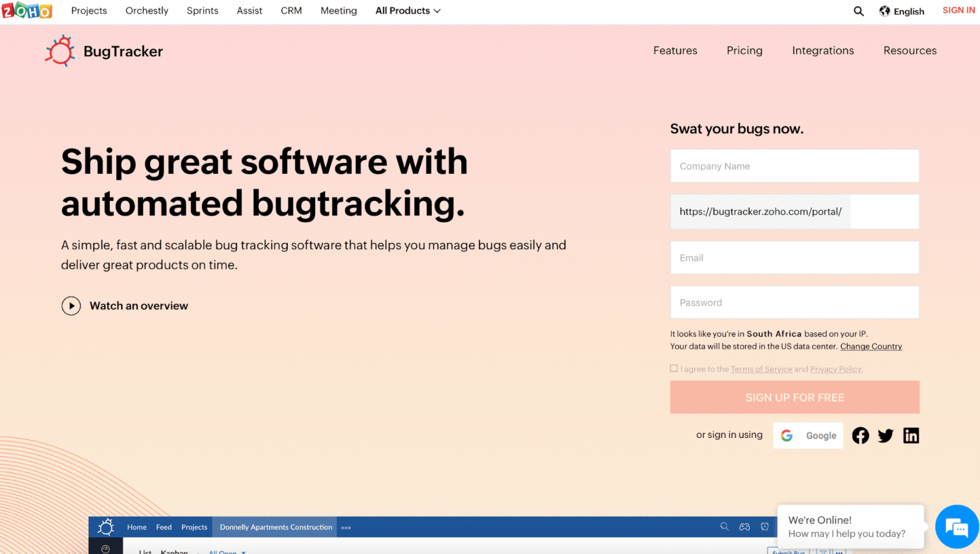Open the Facebook sign-in icon
This screenshot has width=980, height=554.
pyautogui.click(x=860, y=435)
